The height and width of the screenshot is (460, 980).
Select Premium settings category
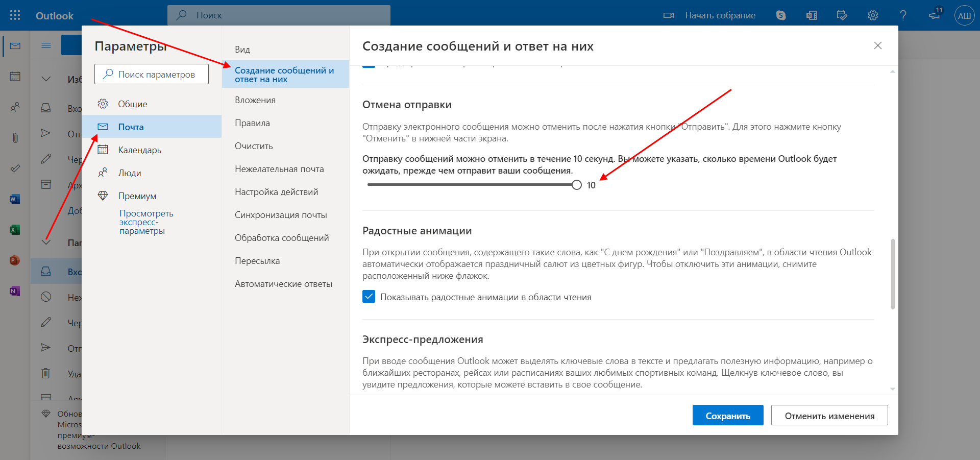(152, 196)
